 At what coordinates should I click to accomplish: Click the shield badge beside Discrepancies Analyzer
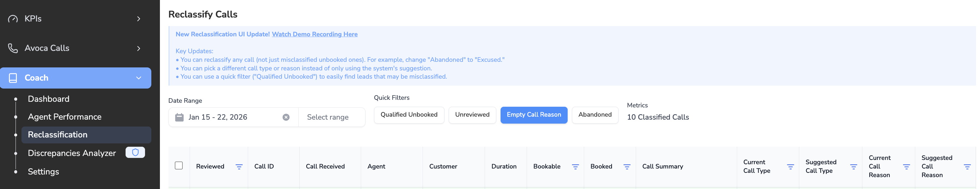tap(135, 153)
